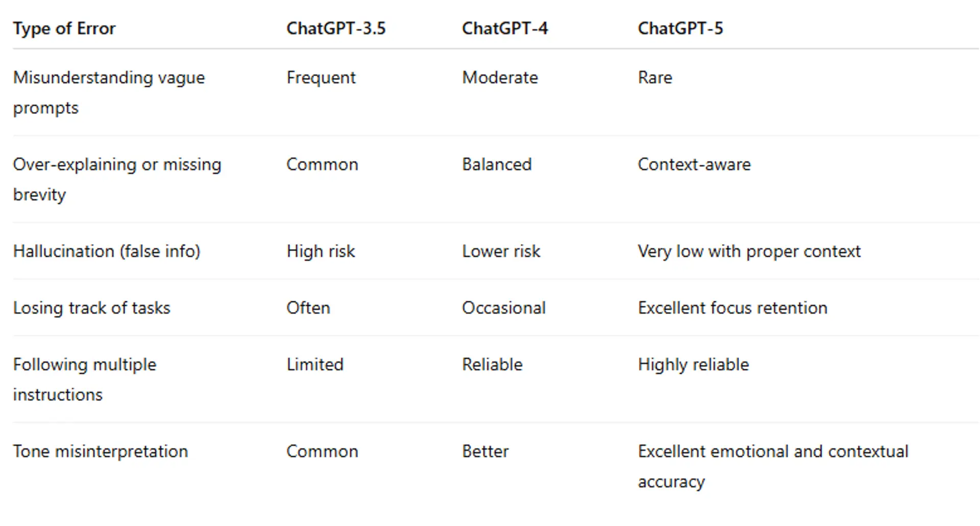Click the "Rare" cell
Screen dimensions: 980x526
655,78
